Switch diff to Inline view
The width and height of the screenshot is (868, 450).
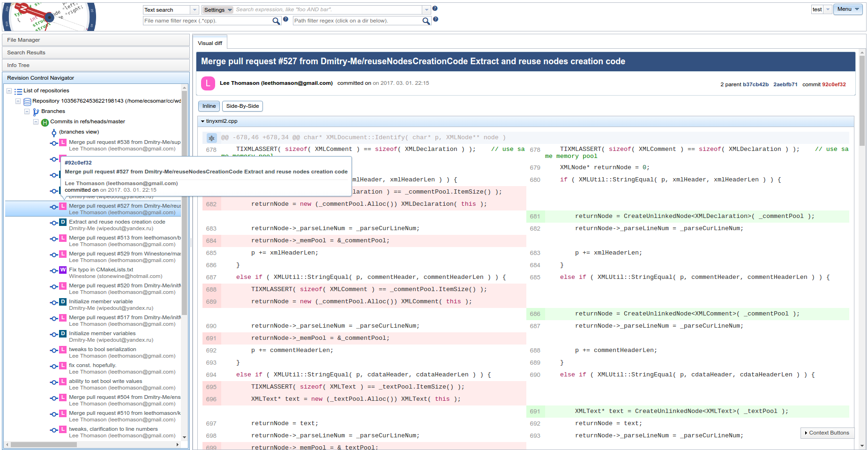209,106
